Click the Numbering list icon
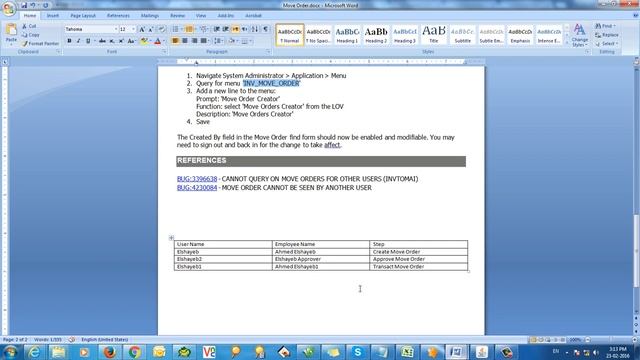 (189, 29)
